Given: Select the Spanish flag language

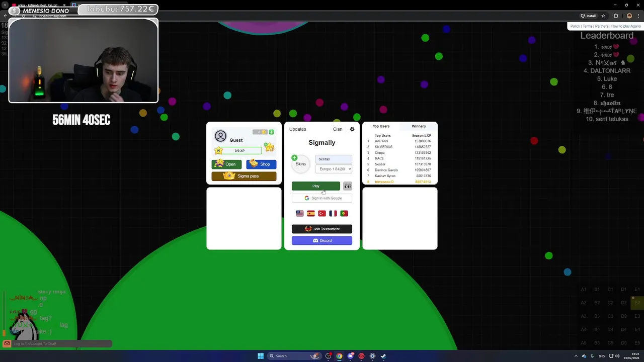Looking at the screenshot, I should pos(311,213).
